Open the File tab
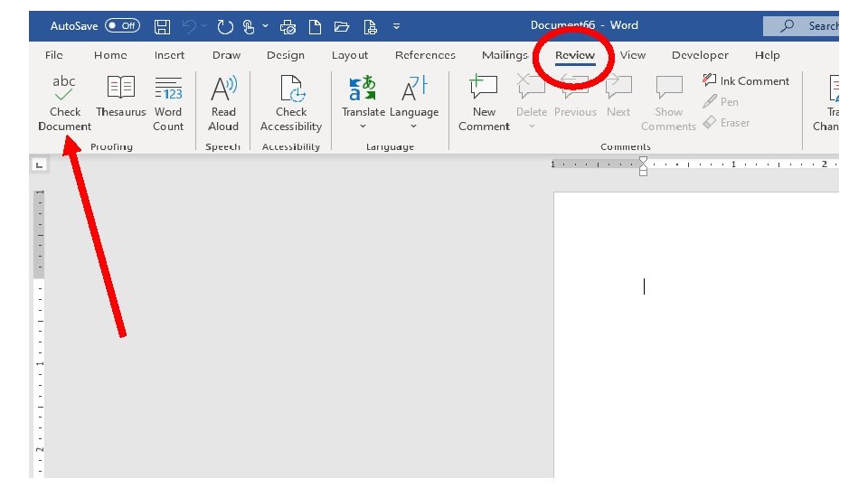The width and height of the screenshot is (868, 488). point(53,55)
